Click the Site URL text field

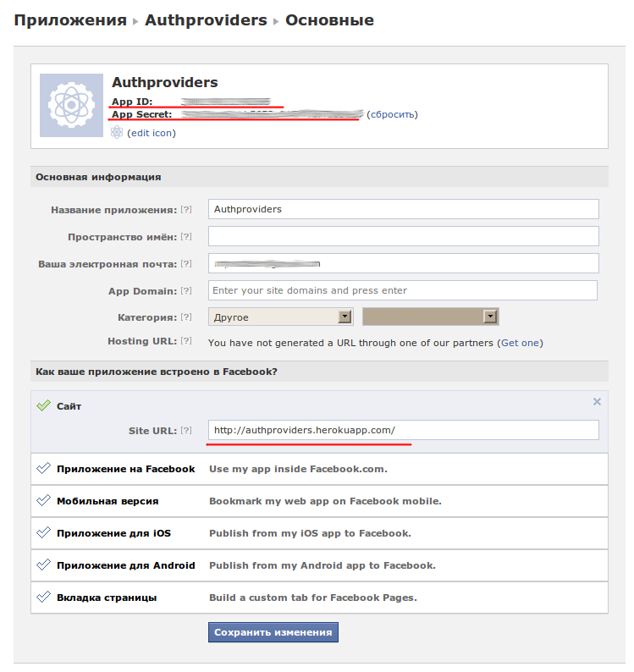403,430
